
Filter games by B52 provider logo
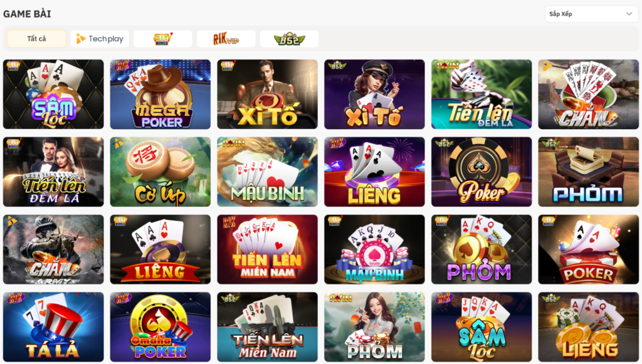[289, 39]
